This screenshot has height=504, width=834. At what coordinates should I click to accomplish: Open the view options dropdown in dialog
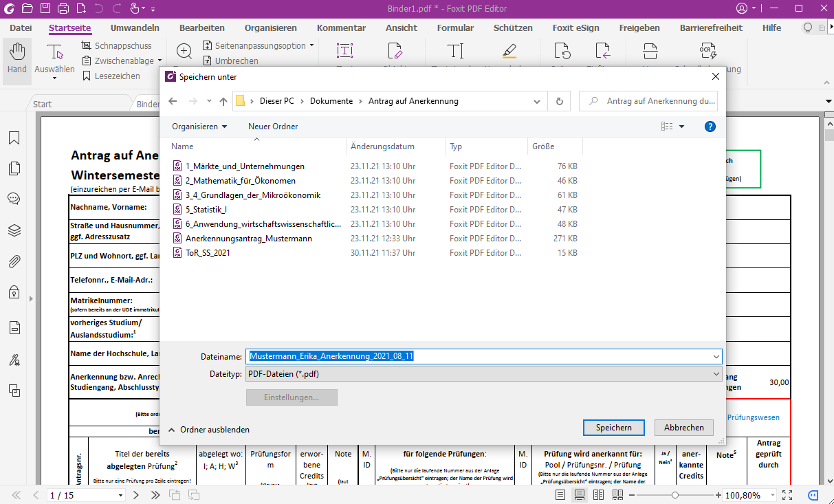pos(681,127)
